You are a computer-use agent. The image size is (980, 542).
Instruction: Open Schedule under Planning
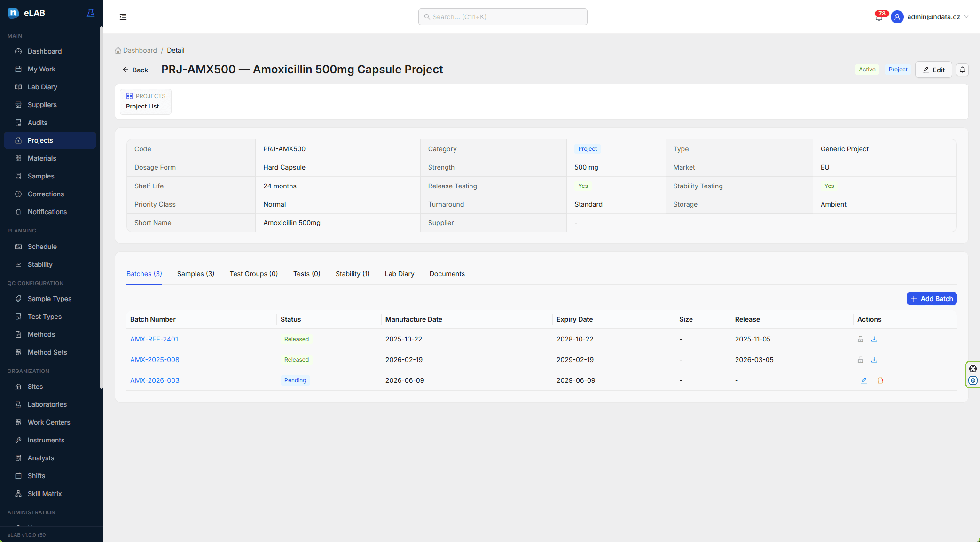tap(50, 247)
